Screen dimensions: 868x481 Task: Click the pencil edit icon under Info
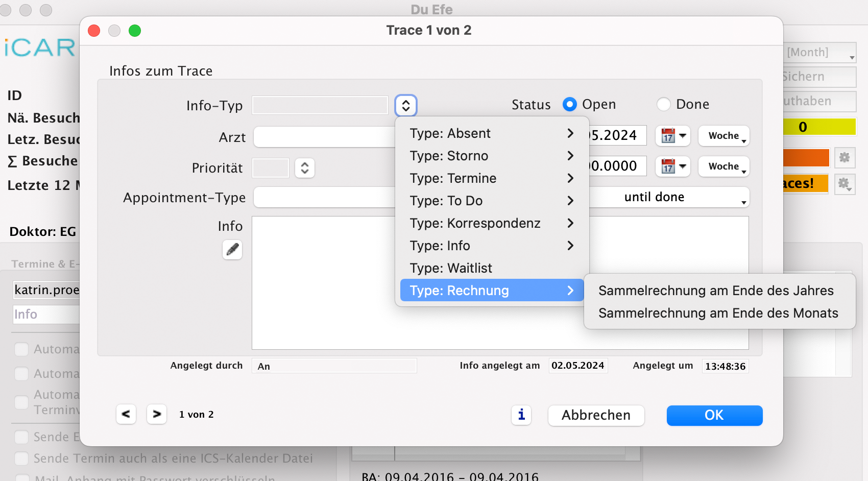pos(232,250)
